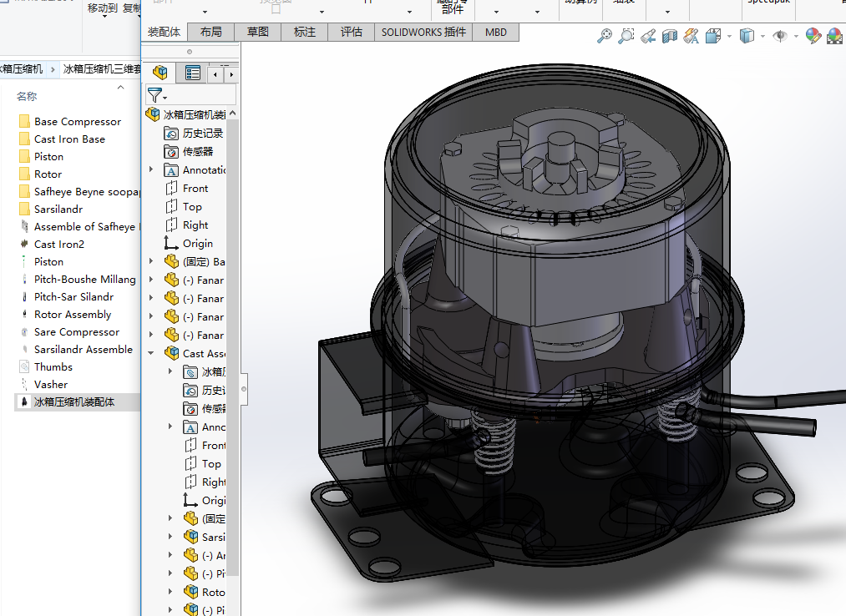
Task: Open the FeatureManager design tree tab
Action: (161, 73)
